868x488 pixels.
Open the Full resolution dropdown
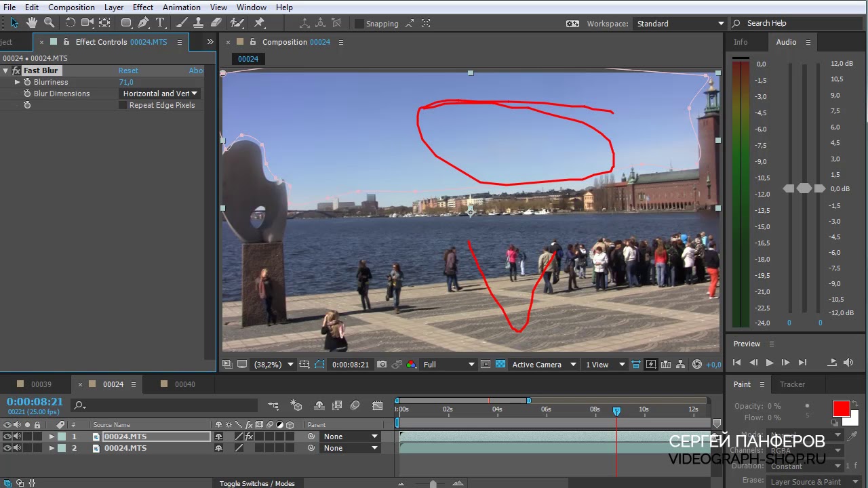[448, 365]
